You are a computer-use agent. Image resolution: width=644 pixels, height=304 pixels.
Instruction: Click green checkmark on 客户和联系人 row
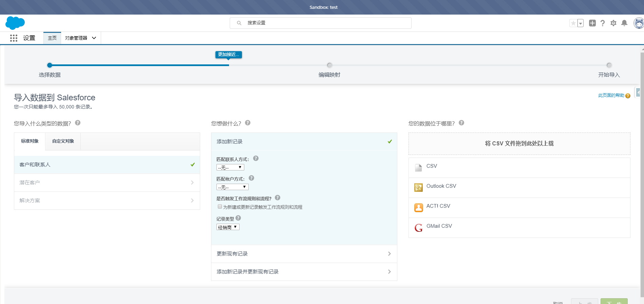tap(193, 165)
